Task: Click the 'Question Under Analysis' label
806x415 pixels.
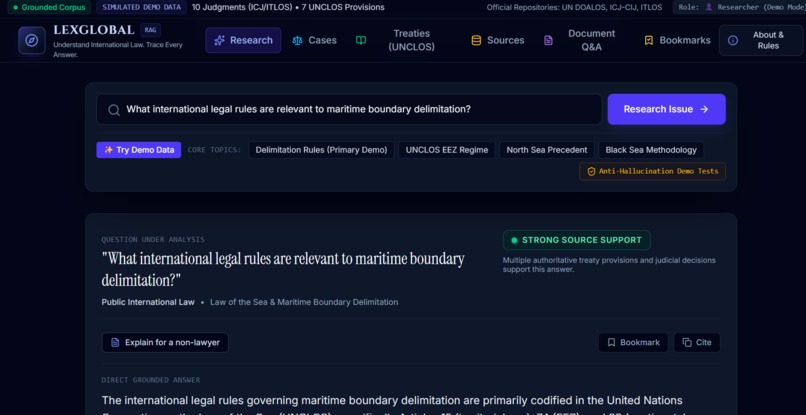Action: [x=153, y=240]
